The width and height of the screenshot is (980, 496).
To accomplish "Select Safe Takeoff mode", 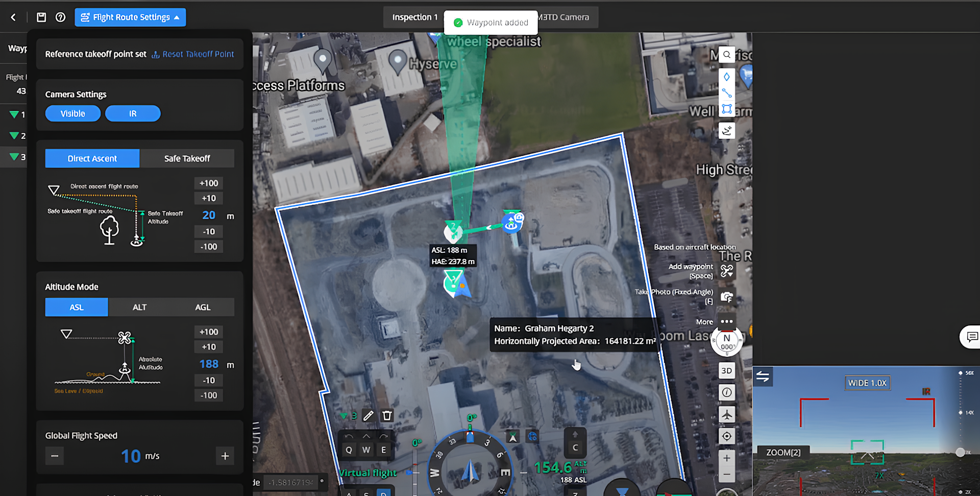I will point(187,158).
